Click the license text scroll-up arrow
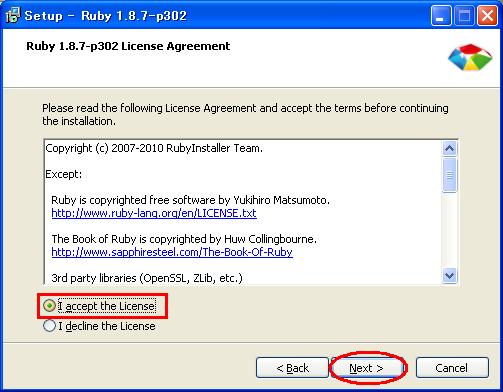This screenshot has width=503, height=392. click(449, 148)
